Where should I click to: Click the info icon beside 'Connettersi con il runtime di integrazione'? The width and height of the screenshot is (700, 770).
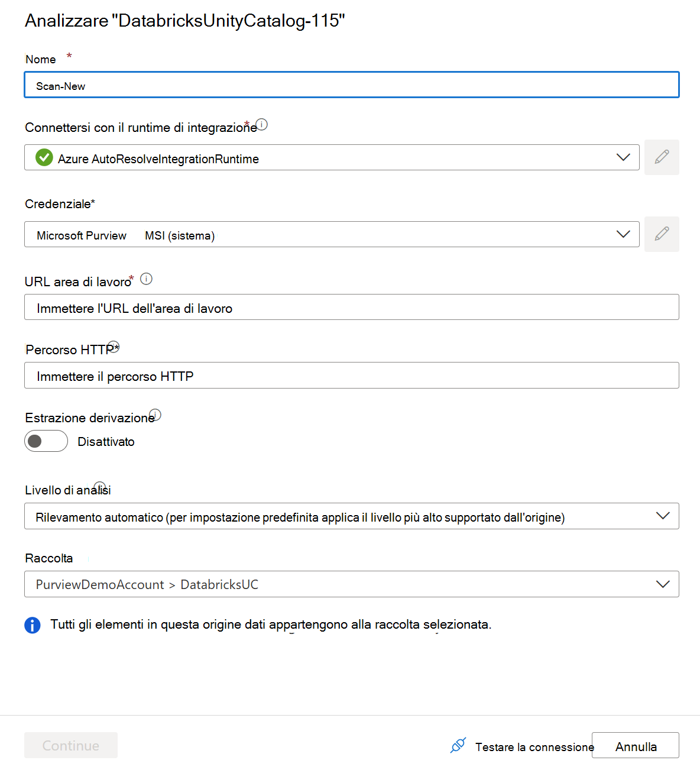(262, 125)
